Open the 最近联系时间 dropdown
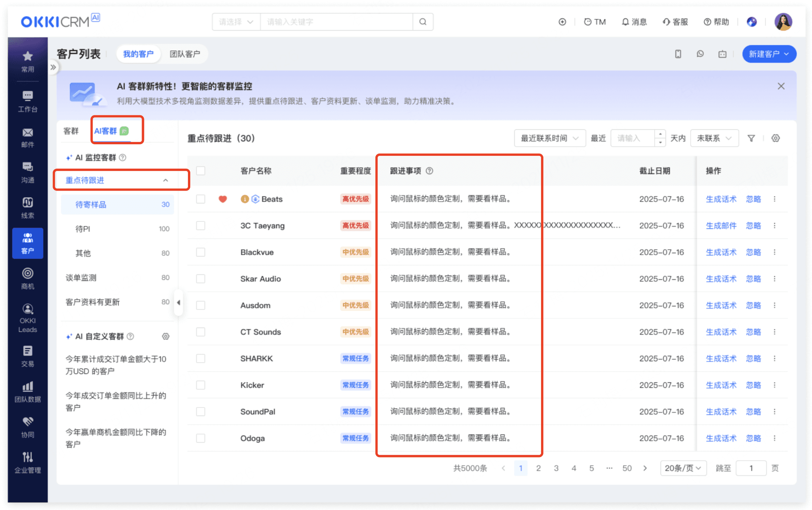 click(x=549, y=138)
